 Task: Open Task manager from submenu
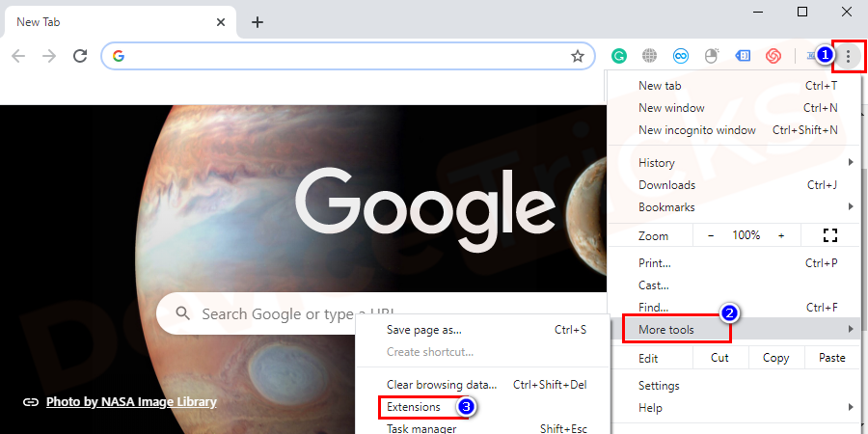482,428
